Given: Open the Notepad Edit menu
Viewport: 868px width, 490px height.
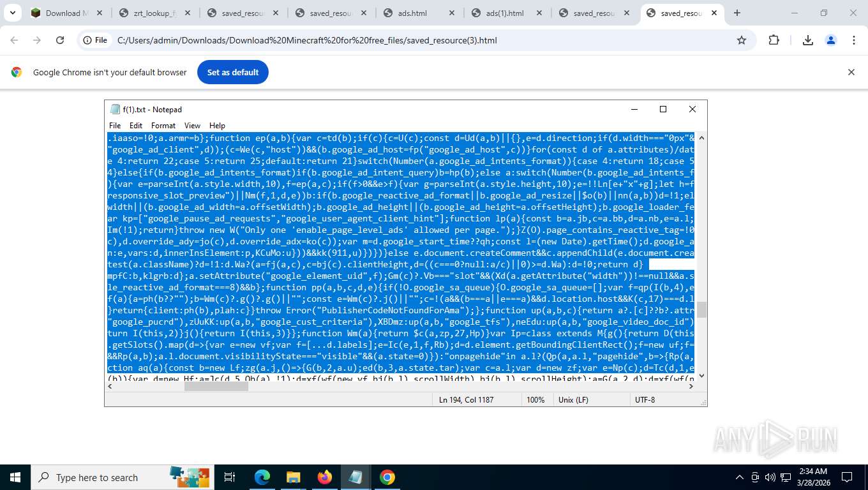Looking at the screenshot, I should point(136,126).
